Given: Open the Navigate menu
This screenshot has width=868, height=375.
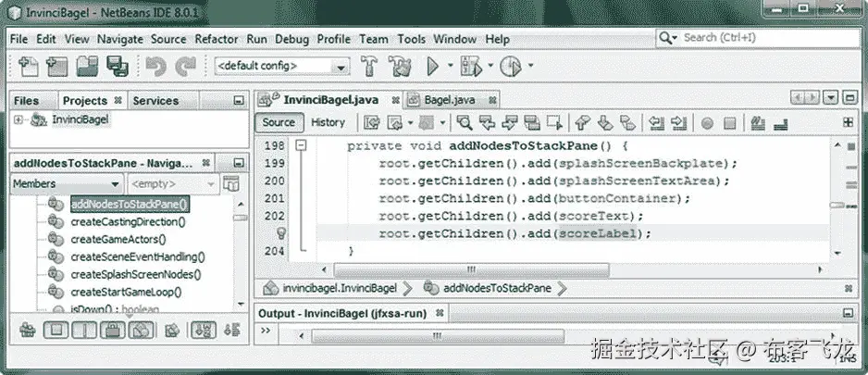Looking at the screenshot, I should point(120,39).
